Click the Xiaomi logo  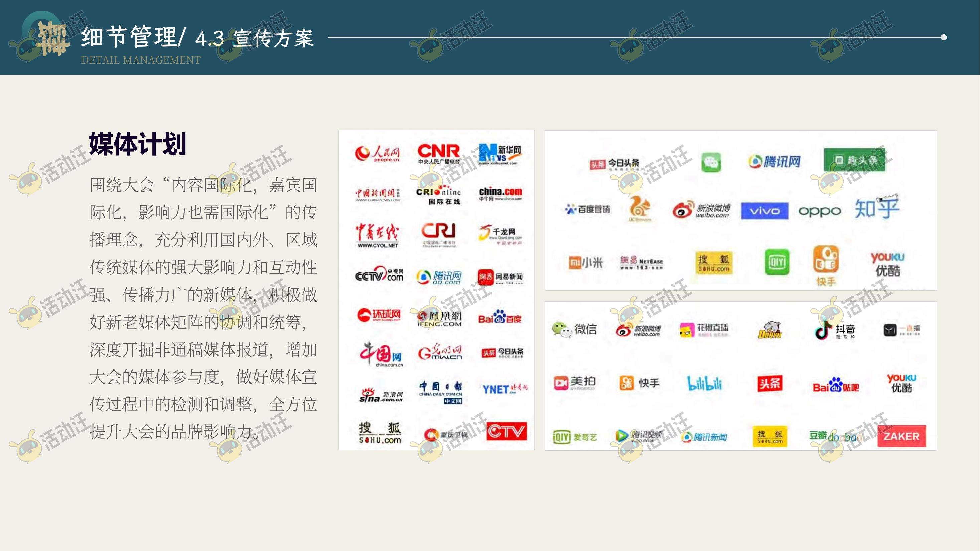pyautogui.click(x=586, y=262)
